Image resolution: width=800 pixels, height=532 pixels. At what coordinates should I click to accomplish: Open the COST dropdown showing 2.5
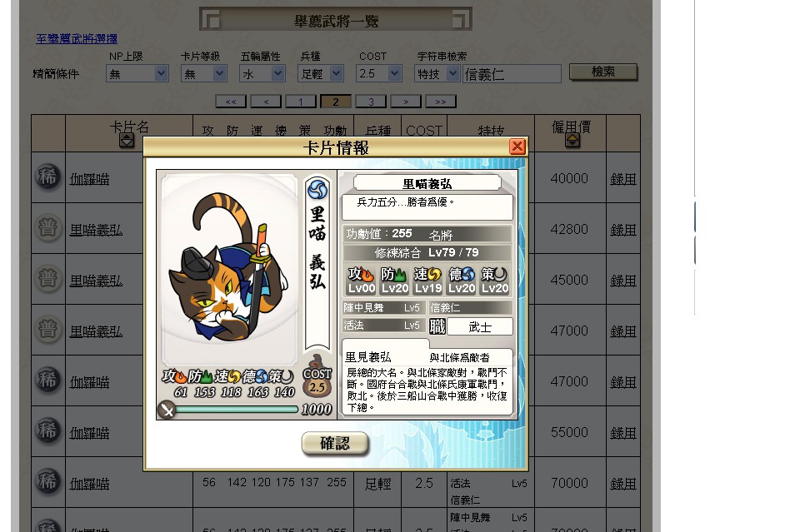click(379, 73)
